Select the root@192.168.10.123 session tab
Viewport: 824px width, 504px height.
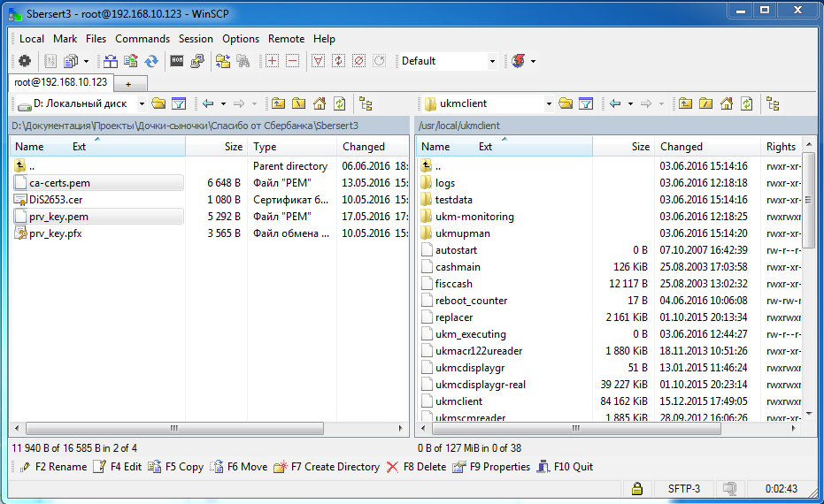pos(60,82)
